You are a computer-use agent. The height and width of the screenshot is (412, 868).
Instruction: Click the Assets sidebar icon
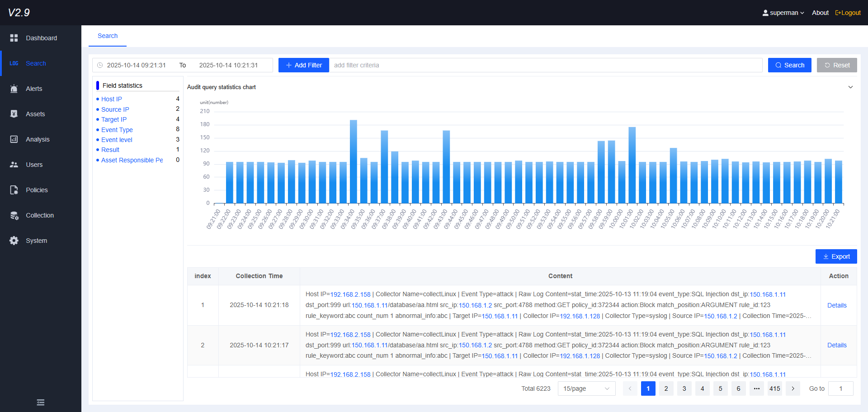[14, 114]
